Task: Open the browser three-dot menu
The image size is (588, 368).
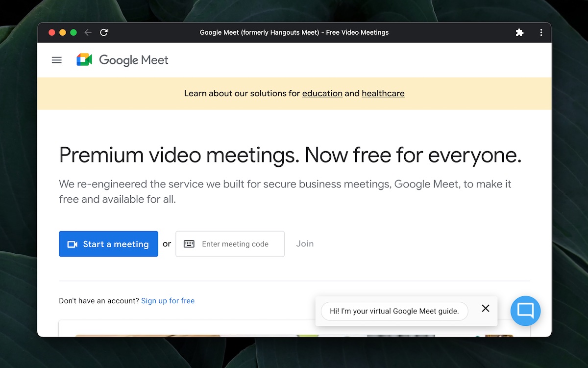Action: [541, 32]
